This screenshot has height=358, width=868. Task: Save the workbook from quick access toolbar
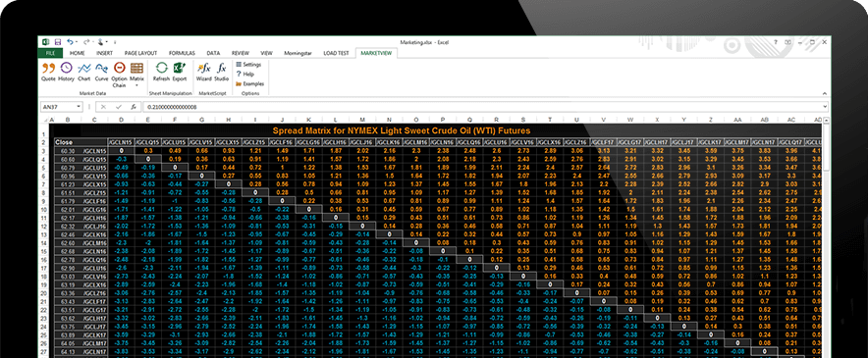tap(57, 41)
